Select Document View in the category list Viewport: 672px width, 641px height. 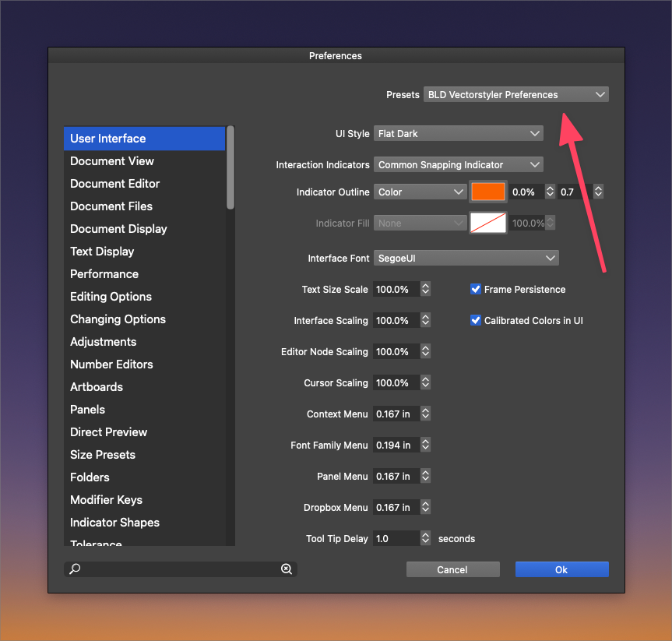112,161
